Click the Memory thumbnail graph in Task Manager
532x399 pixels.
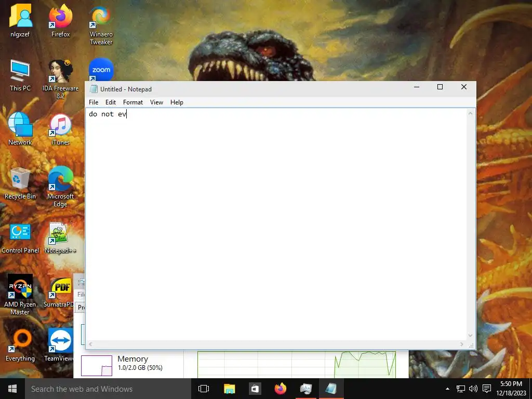97,366
